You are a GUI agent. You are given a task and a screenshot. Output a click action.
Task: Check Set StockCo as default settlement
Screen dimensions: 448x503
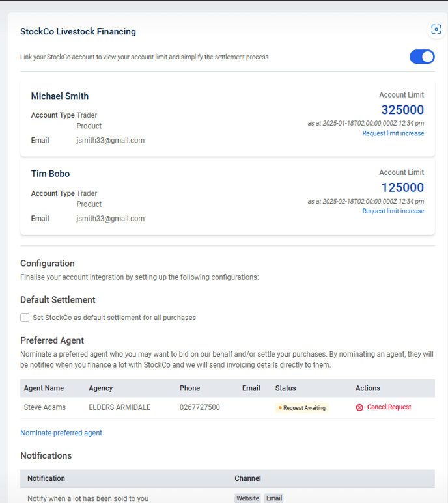(x=25, y=318)
